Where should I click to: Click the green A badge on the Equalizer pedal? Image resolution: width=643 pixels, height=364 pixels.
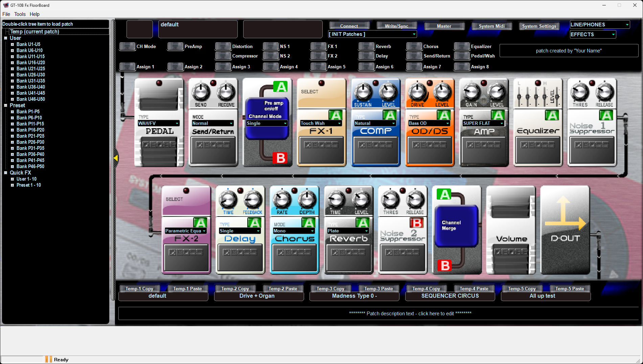pyautogui.click(x=552, y=115)
